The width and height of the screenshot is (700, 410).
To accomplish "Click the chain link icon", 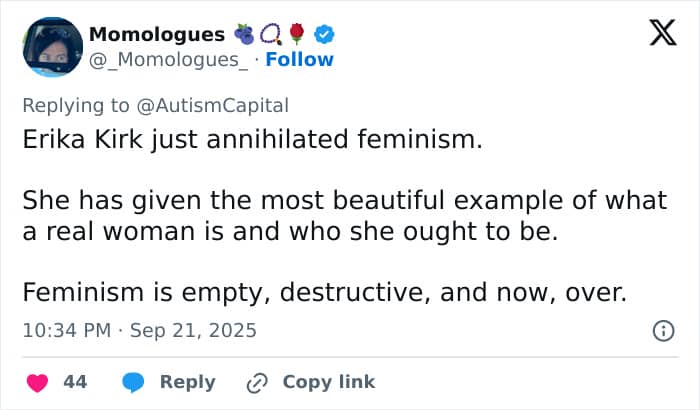I will point(257,382).
